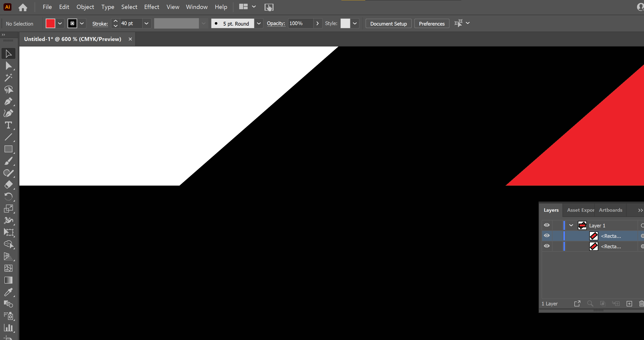
Task: Click the stroke color swatch
Action: point(72,23)
